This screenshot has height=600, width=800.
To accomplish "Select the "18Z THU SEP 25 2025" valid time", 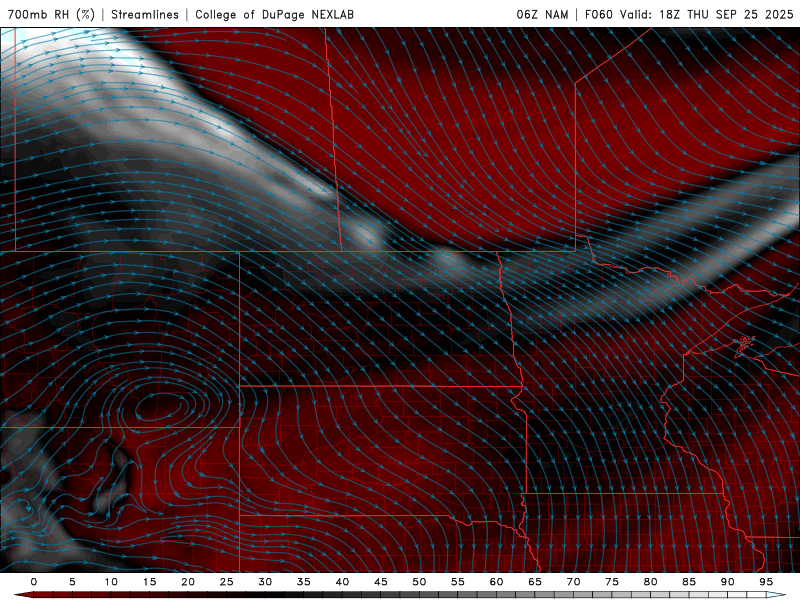I will [727, 14].
